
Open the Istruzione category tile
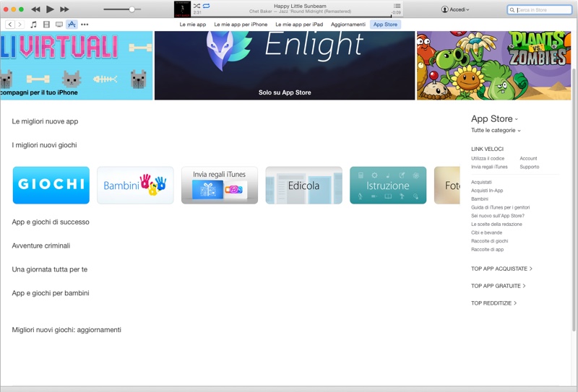pyautogui.click(x=388, y=185)
